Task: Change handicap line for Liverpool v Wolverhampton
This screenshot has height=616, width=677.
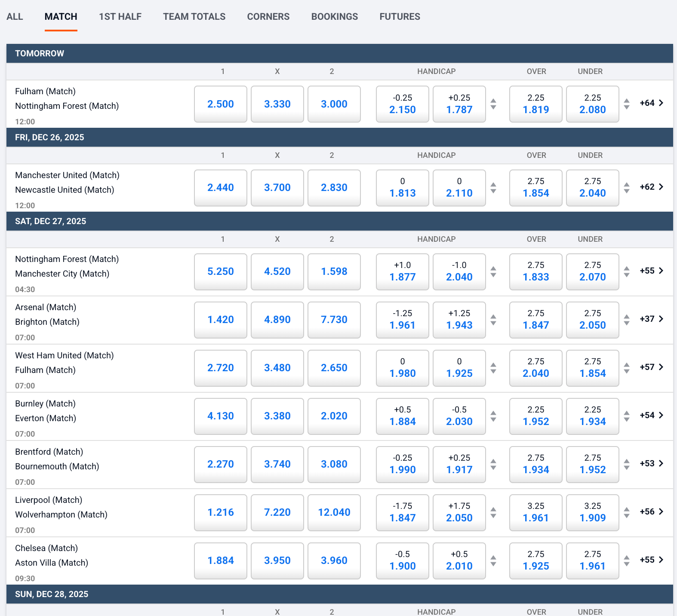Action: pyautogui.click(x=493, y=513)
